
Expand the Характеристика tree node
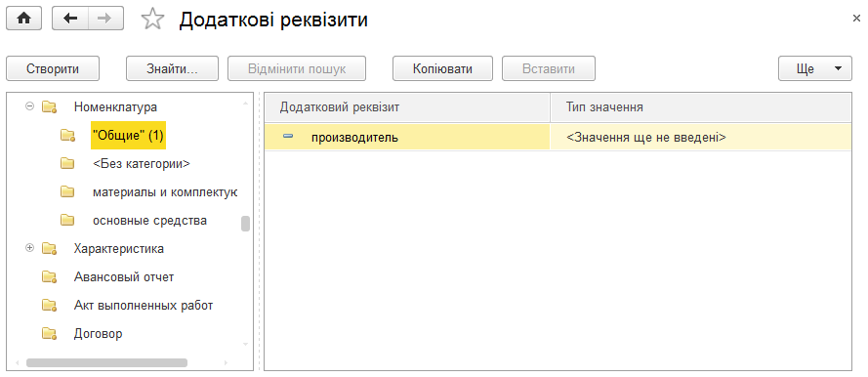tap(30, 248)
